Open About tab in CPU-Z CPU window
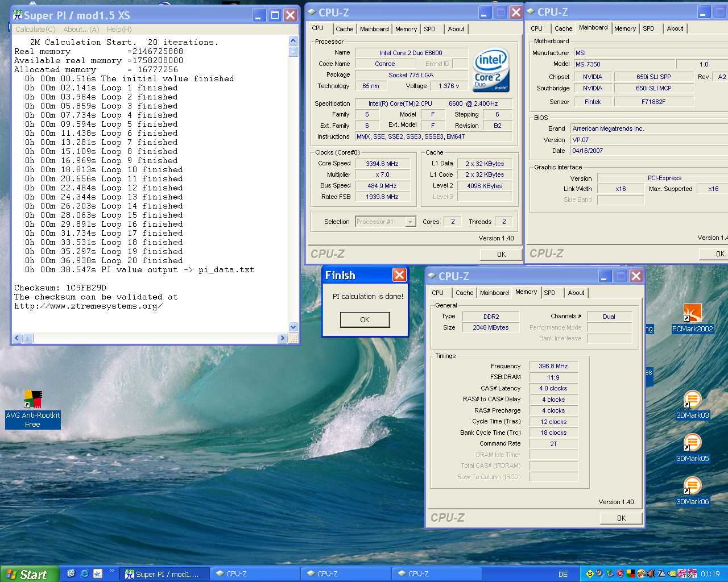 click(x=456, y=29)
